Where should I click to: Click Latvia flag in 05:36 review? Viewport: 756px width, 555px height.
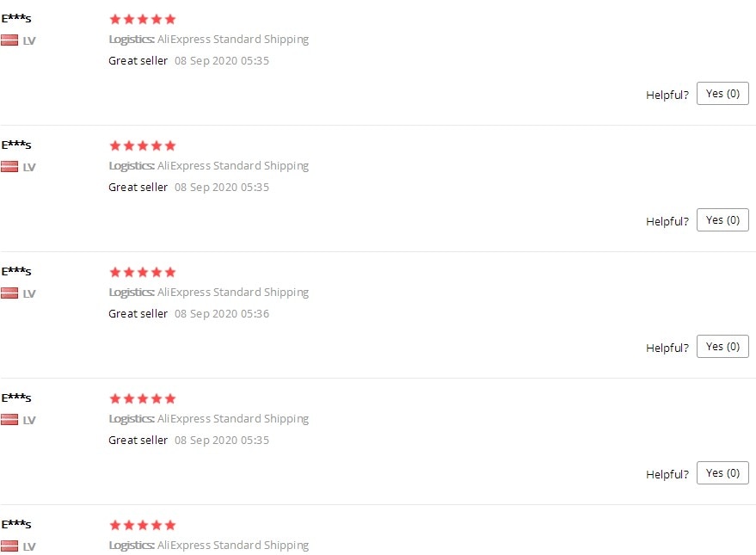[x=9, y=293]
